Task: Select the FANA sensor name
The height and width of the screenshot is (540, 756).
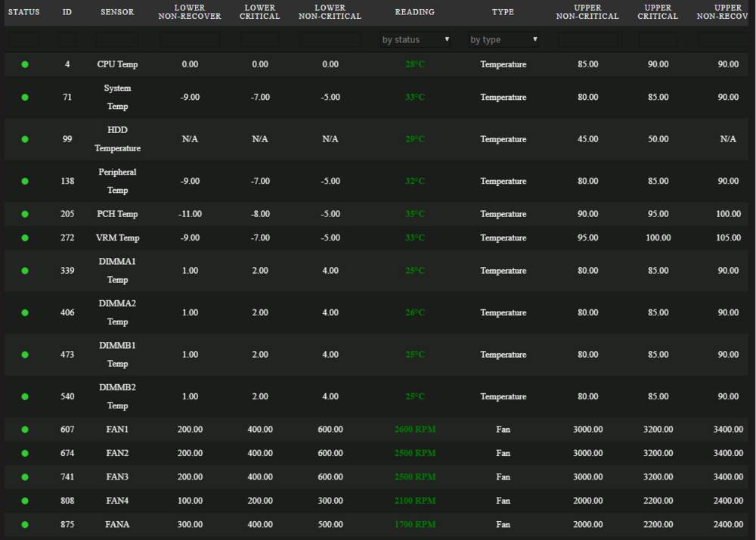Action: click(x=117, y=524)
